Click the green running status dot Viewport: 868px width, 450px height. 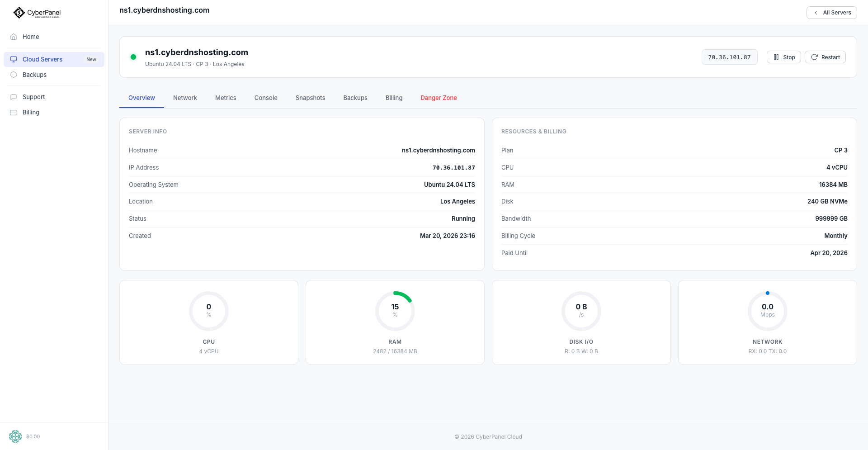point(133,57)
